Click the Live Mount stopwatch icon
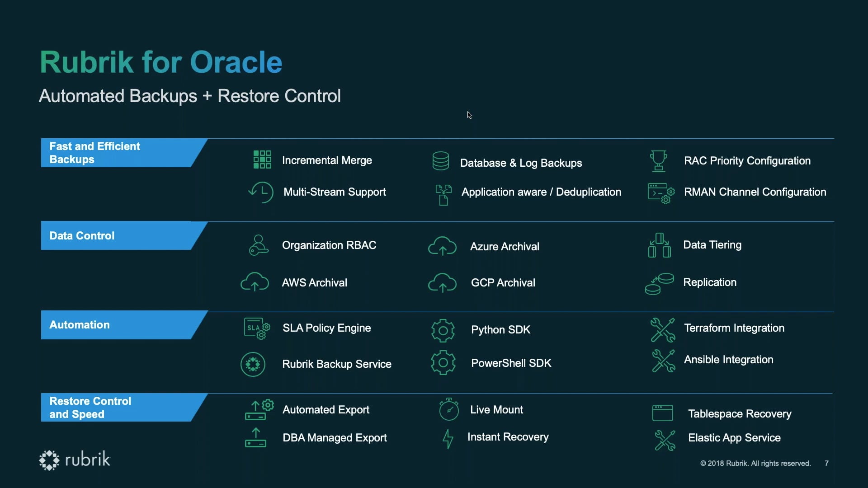This screenshot has width=868, height=488. click(x=449, y=409)
